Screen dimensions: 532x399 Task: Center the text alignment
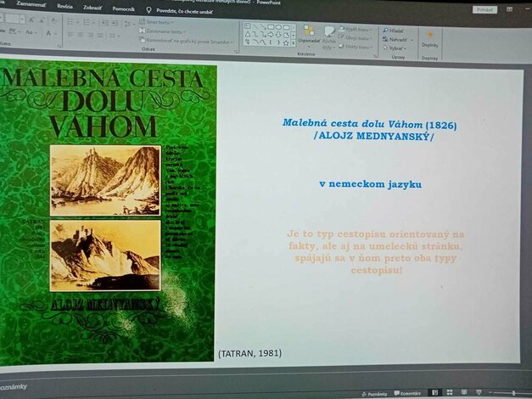tap(81, 35)
